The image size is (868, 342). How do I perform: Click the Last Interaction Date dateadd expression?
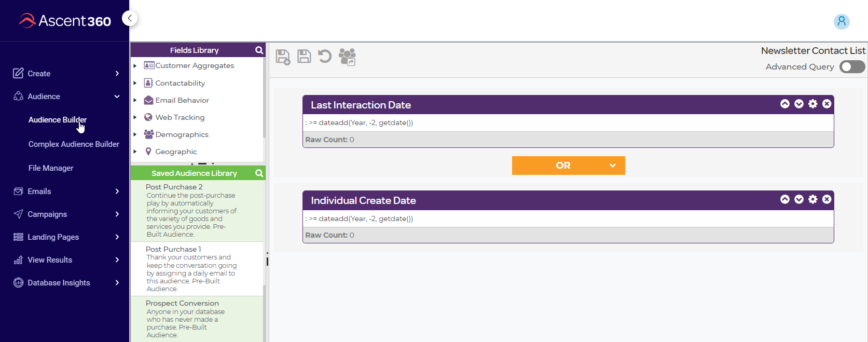coord(359,123)
